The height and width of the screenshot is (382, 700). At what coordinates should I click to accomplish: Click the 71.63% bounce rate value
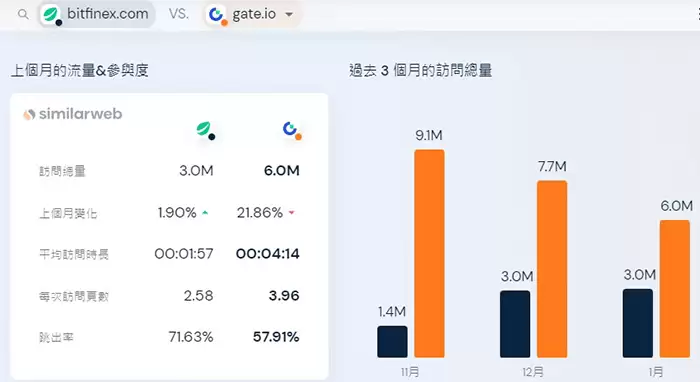191,336
